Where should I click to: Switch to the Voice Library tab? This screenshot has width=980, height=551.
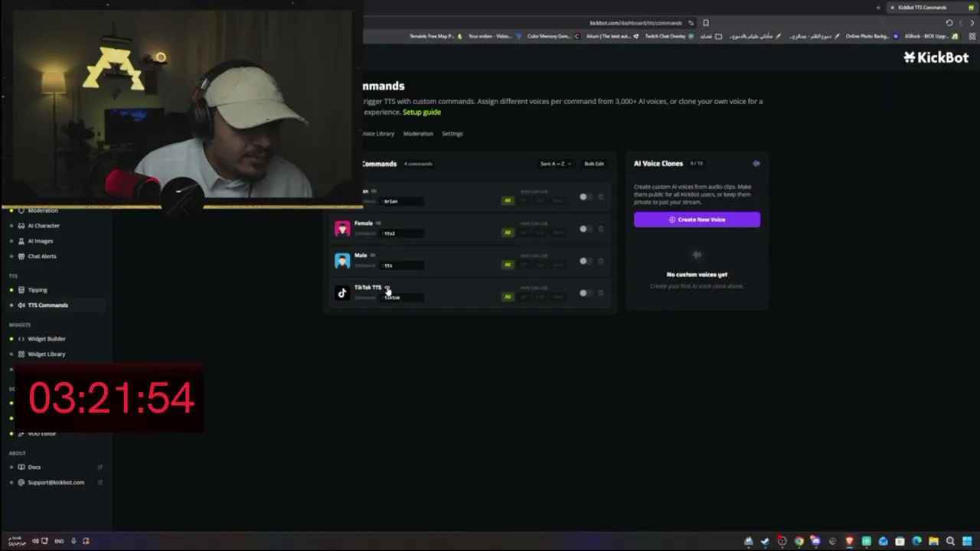click(378, 134)
